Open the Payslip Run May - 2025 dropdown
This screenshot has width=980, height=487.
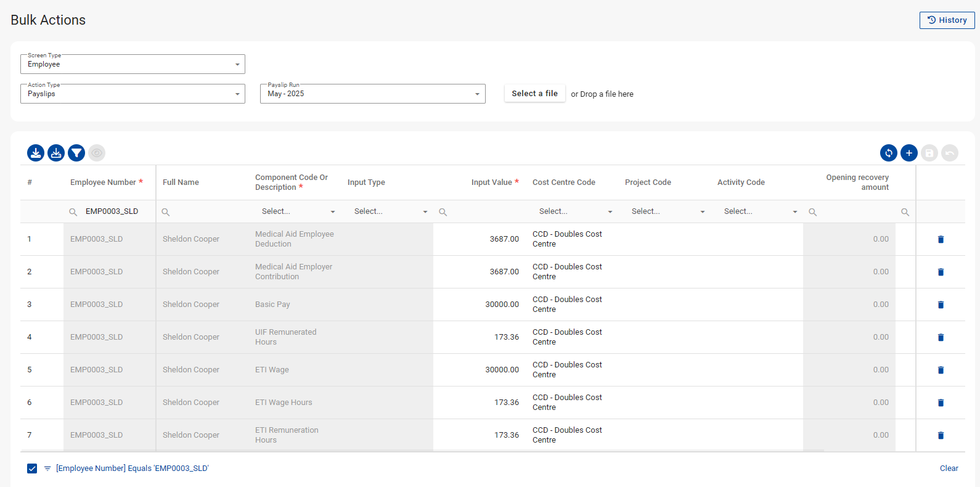point(372,94)
